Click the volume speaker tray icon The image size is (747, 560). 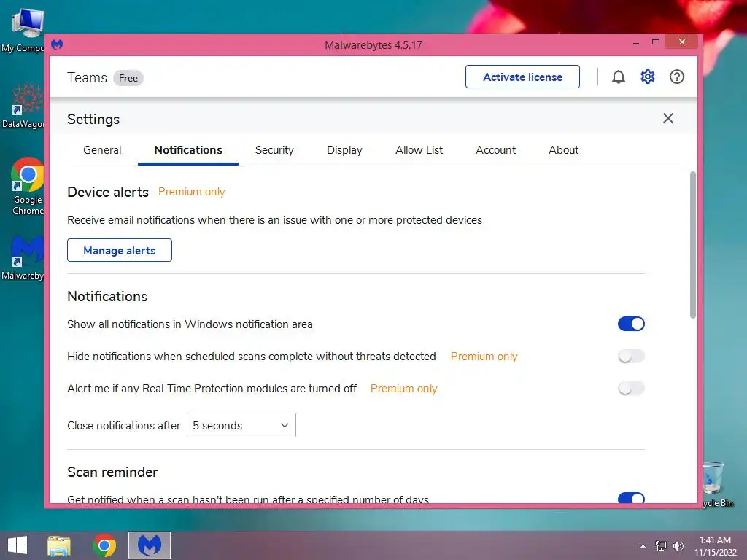[x=678, y=546]
